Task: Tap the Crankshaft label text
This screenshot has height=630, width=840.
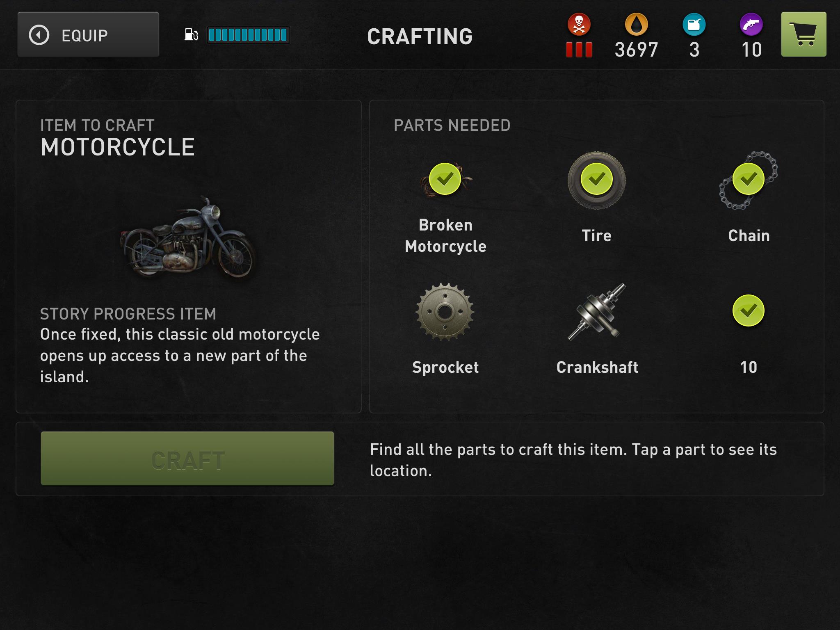Action: pyautogui.click(x=597, y=367)
